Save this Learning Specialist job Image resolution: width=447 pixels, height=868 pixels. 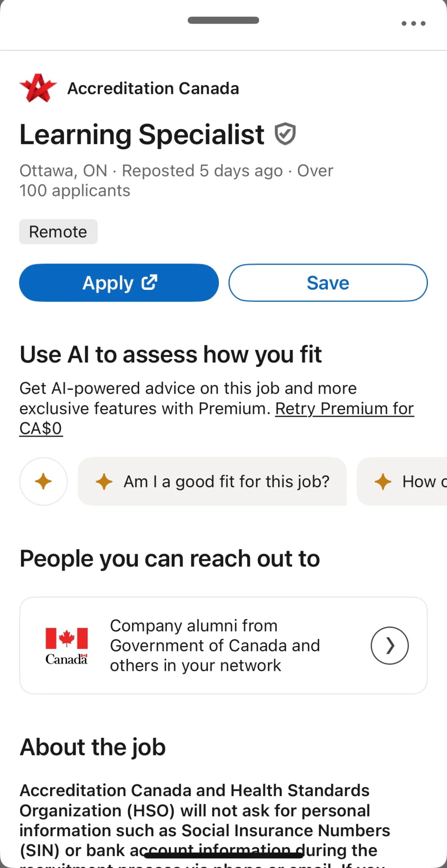(x=328, y=283)
